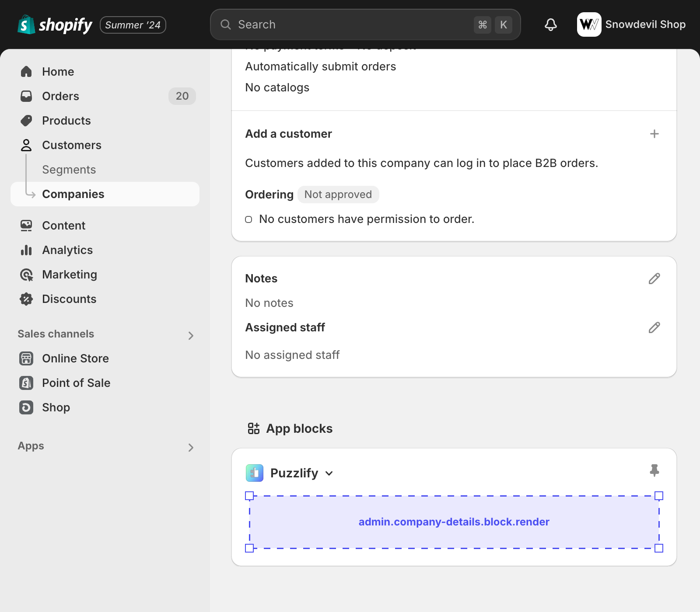Expand the Sales channels section

click(191, 335)
